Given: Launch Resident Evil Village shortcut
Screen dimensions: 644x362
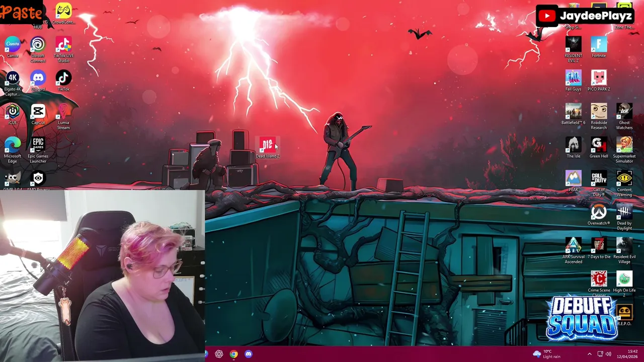Looking at the screenshot, I should click(624, 250).
